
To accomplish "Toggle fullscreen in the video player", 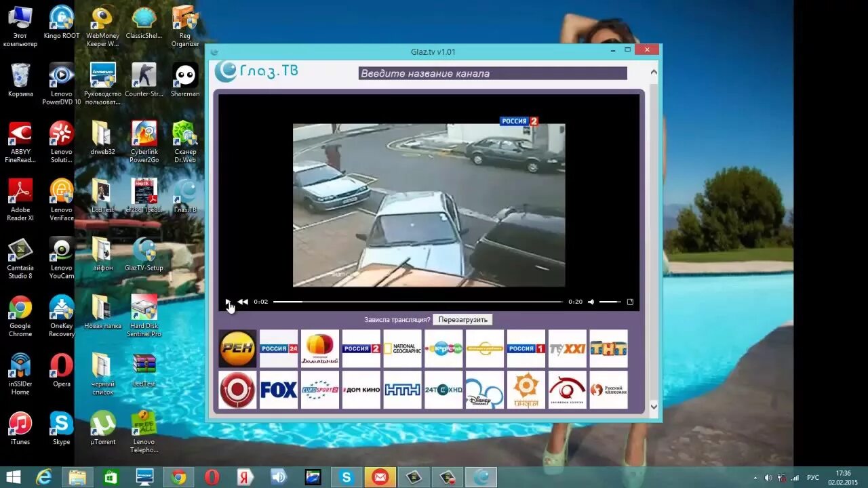I will 630,302.
